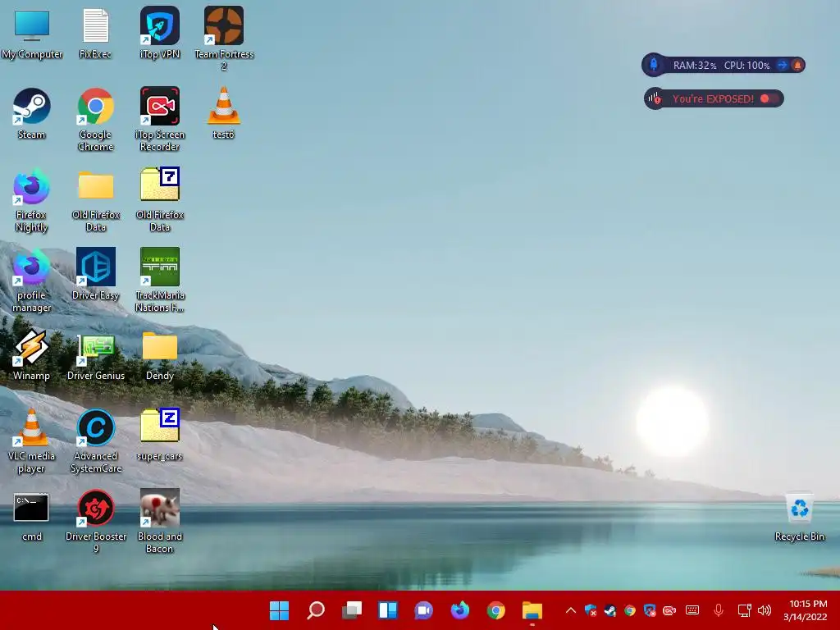Show hidden tray icons with the chevron
The height and width of the screenshot is (630, 840).
571,610
